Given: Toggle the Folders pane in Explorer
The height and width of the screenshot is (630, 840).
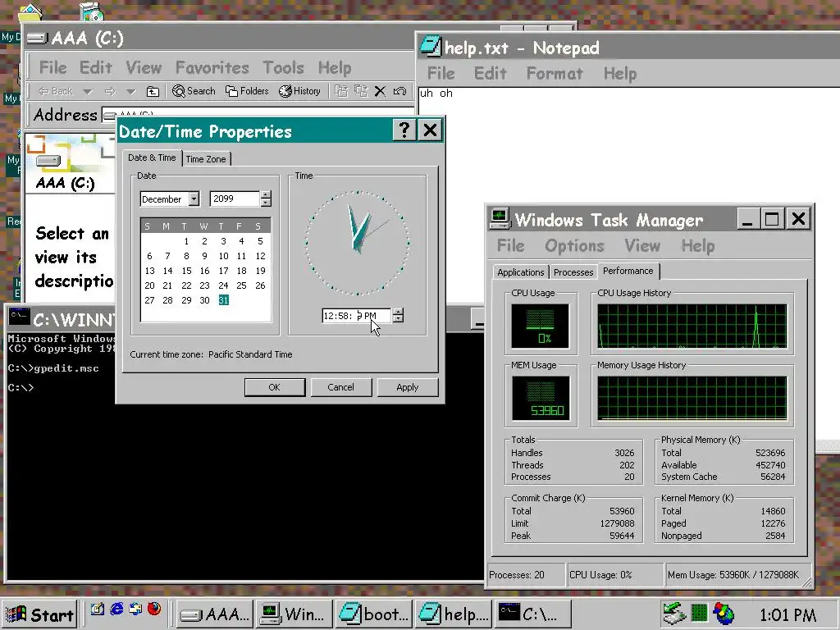Looking at the screenshot, I should tap(247, 91).
